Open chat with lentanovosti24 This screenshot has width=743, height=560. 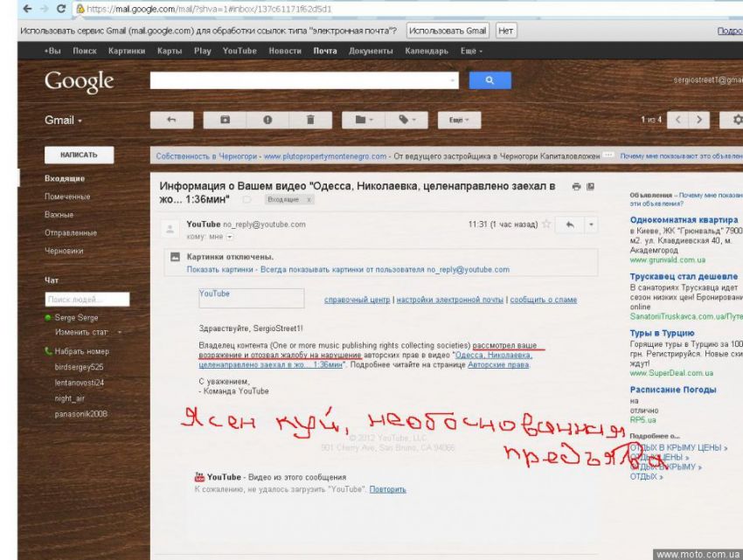pos(80,383)
